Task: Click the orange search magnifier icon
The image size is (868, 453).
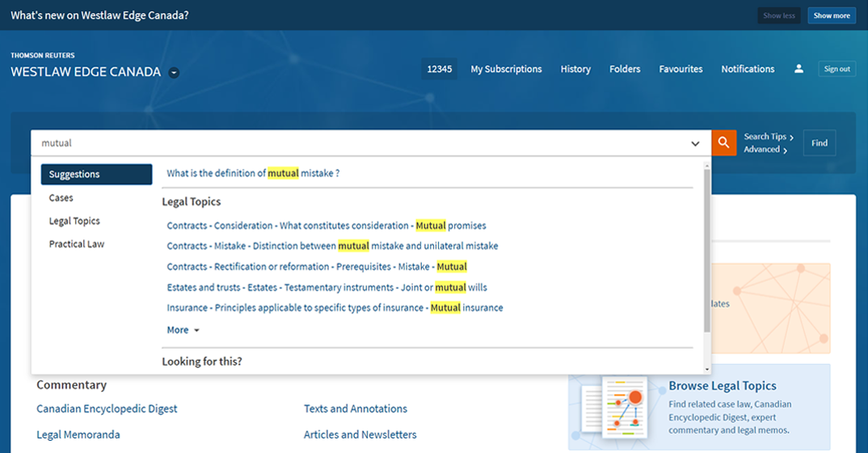Action: coord(723,143)
